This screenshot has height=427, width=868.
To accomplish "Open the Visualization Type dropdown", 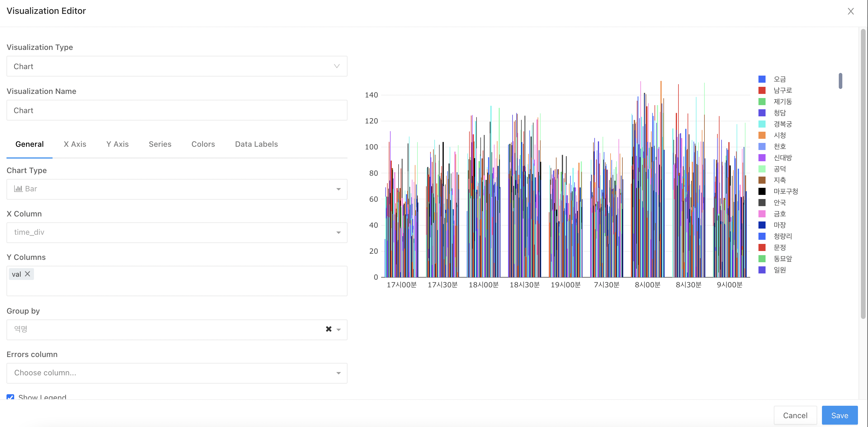I will [177, 66].
